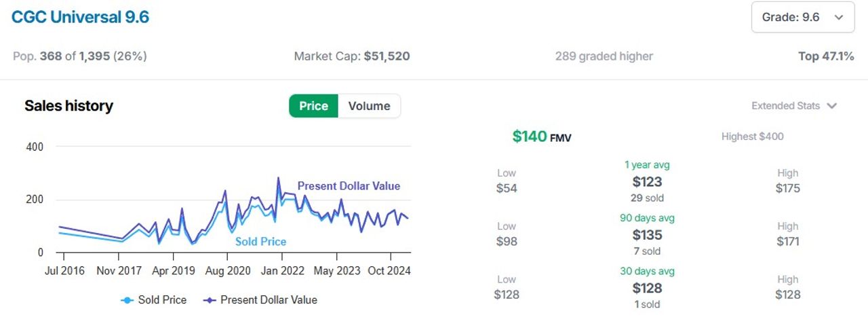Click the 1 sold count
Screen dimensions: 868x328
tap(647, 304)
